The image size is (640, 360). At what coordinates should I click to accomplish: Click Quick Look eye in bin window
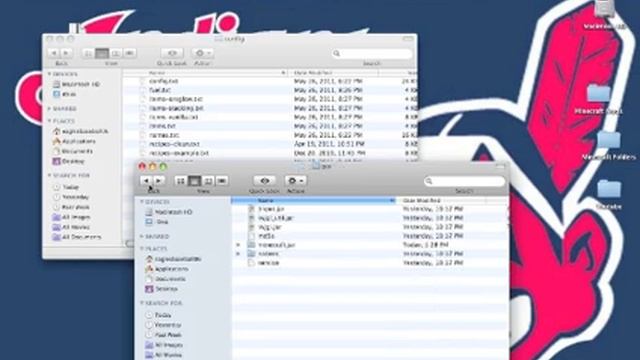(x=264, y=180)
